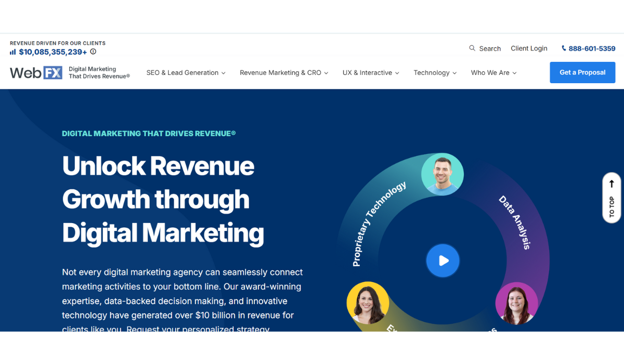The height and width of the screenshot is (364, 624).
Task: Click the info icon beside revenue counter
Action: [x=93, y=51]
